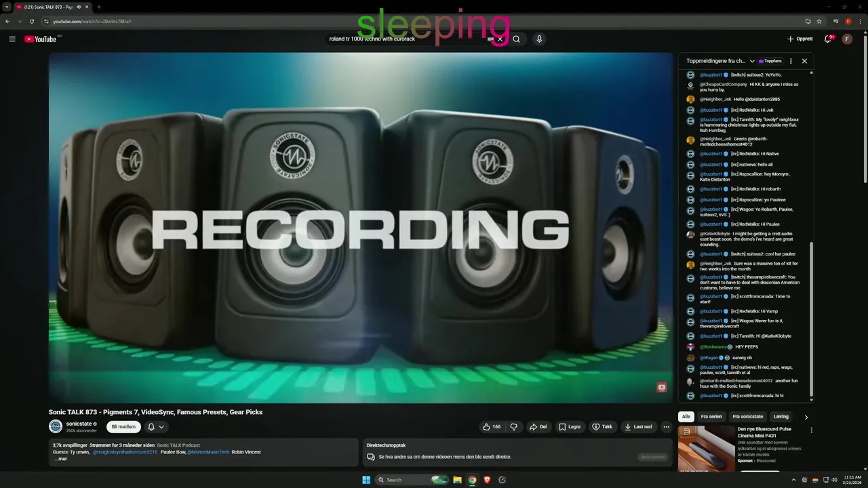View site information icon in address bar
The height and width of the screenshot is (488, 868).
click(46, 21)
